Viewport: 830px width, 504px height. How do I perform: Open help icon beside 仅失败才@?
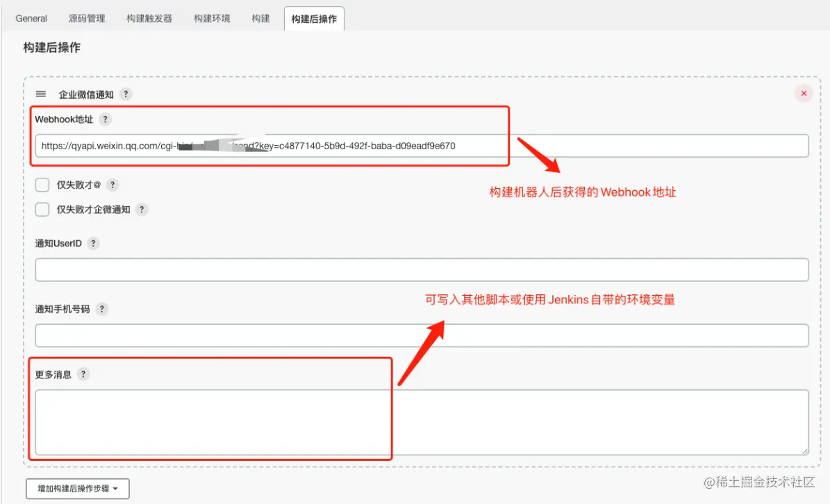click(113, 185)
